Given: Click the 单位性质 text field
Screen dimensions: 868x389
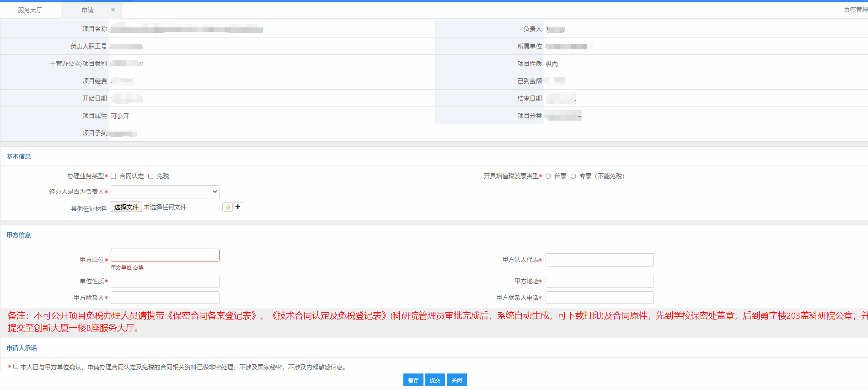Looking at the screenshot, I should coord(165,281).
